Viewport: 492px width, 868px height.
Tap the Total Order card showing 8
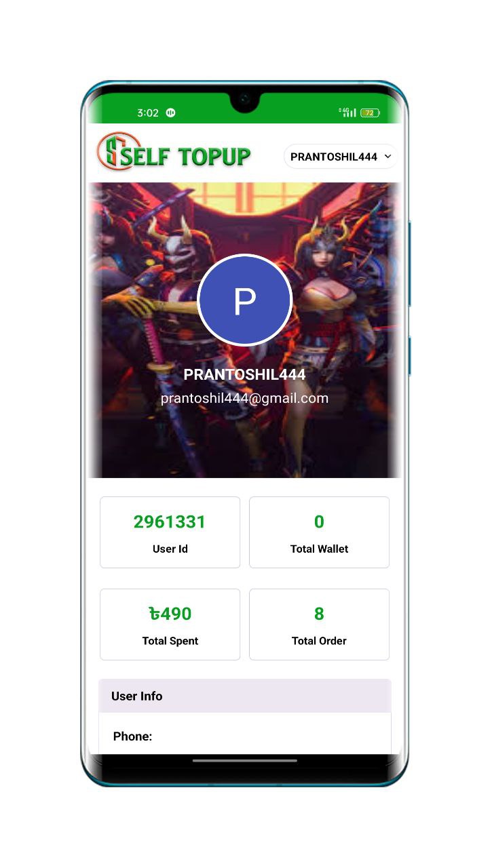coord(319,625)
